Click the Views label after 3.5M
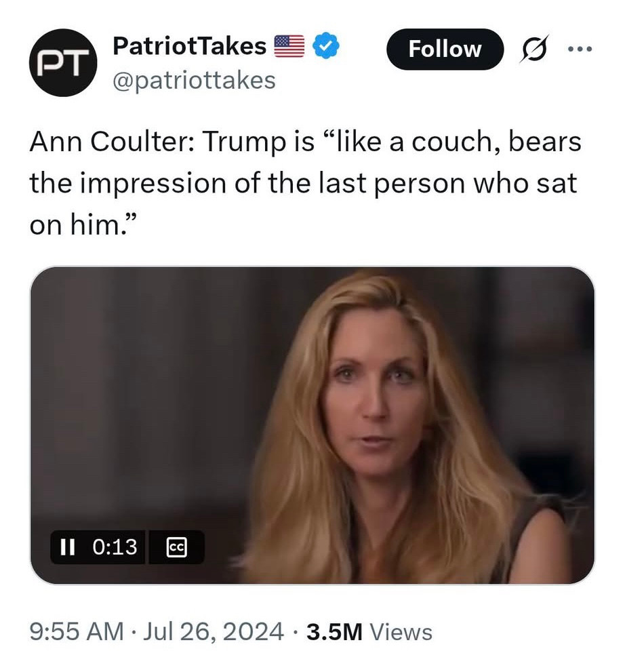This screenshot has height=672, width=625. tap(401, 632)
